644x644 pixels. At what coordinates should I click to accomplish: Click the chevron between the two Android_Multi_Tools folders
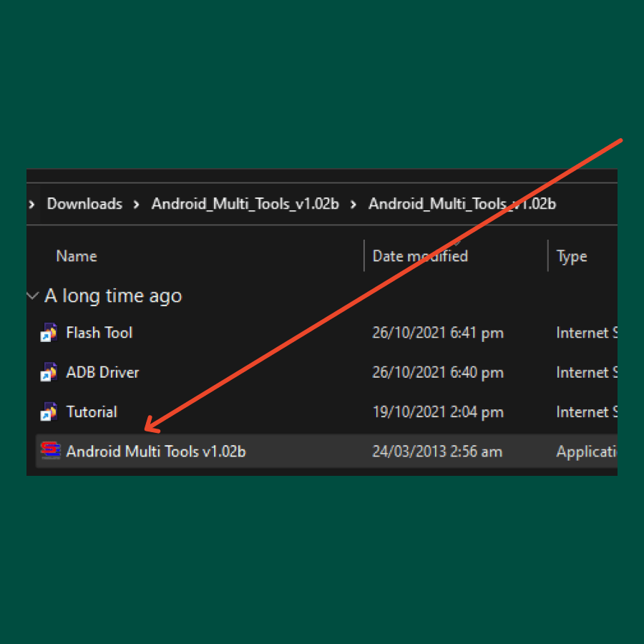(353, 204)
